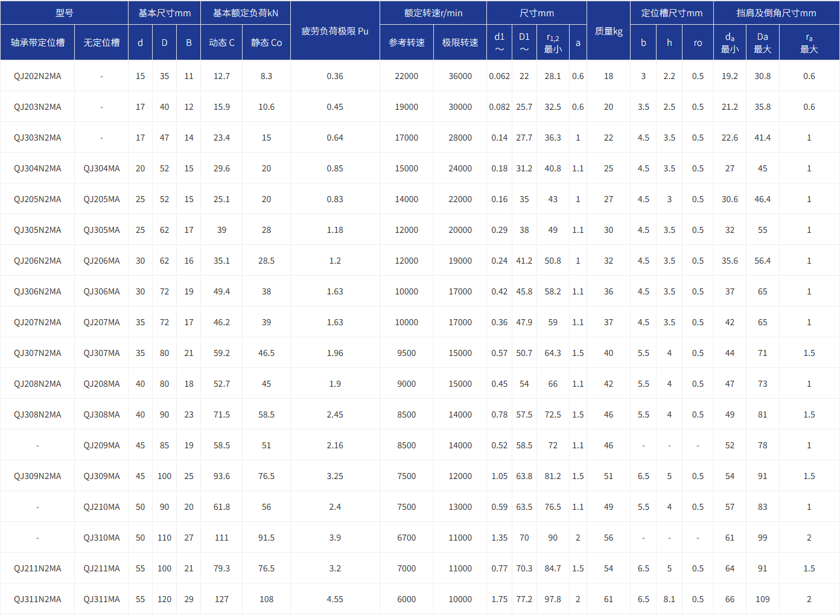Select the QJ206N2MA model cell
The height and width of the screenshot is (616, 840).
37,261
